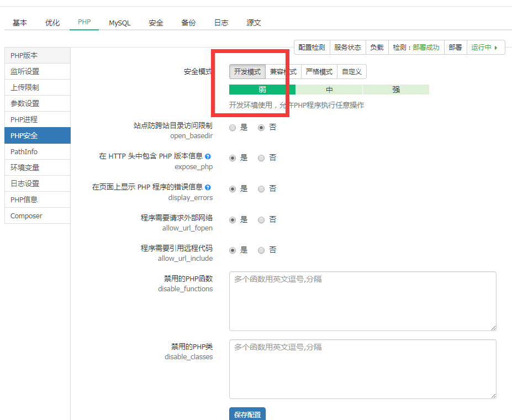Select 严格模式 security mode
This screenshot has width=512, height=420.
(x=319, y=72)
